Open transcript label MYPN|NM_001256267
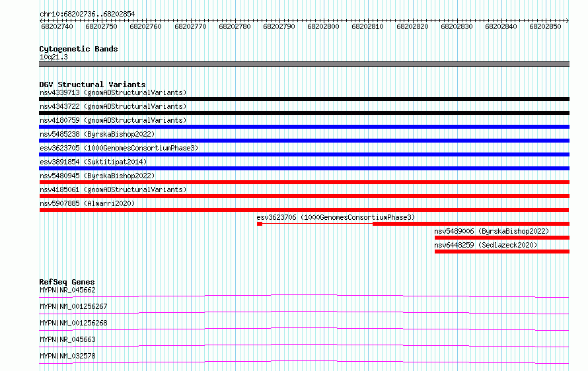This screenshot has width=588, height=371. coord(73,306)
